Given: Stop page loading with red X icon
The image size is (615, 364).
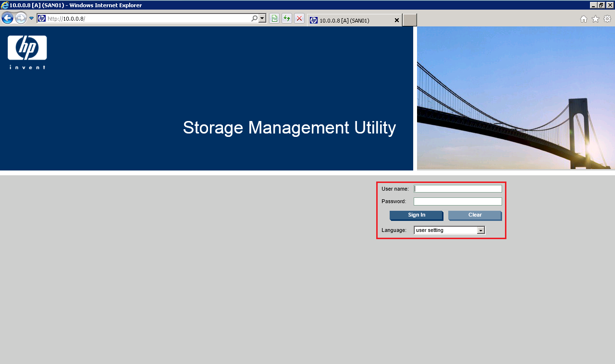Looking at the screenshot, I should (299, 19).
